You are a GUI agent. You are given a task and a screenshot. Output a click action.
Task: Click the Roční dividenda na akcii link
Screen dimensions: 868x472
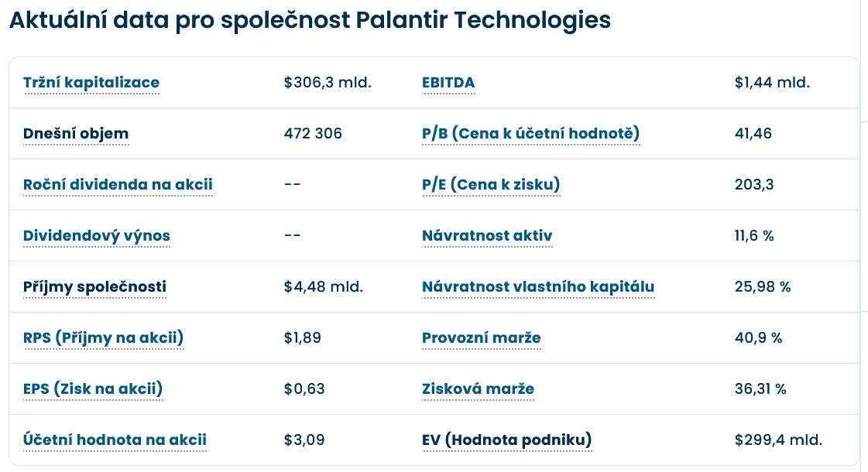click(x=118, y=185)
